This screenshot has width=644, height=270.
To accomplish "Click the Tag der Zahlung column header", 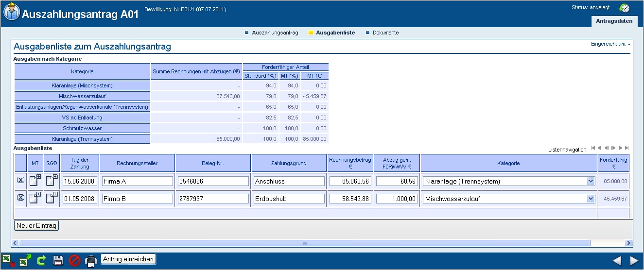I will [80, 163].
